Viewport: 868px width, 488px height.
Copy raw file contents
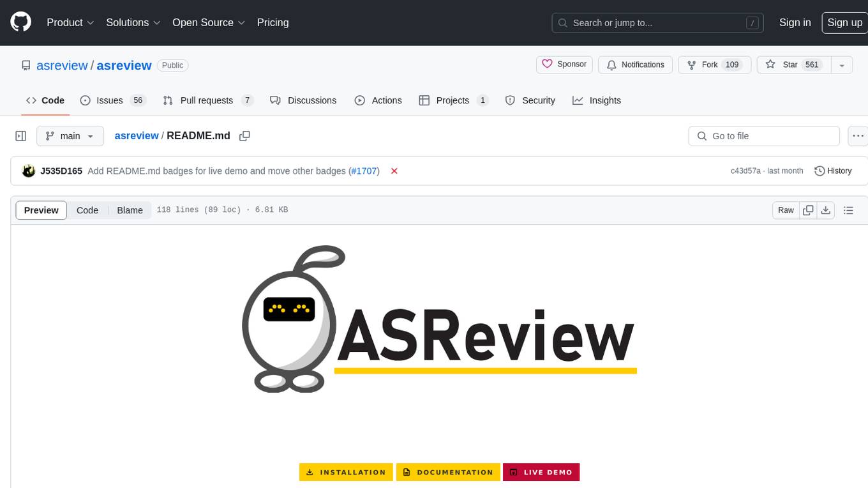tap(809, 210)
